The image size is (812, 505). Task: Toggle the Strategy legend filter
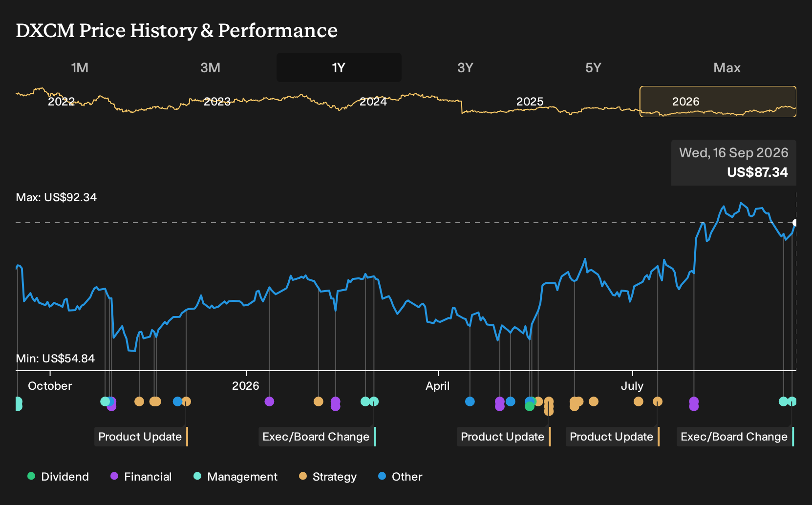click(x=328, y=477)
